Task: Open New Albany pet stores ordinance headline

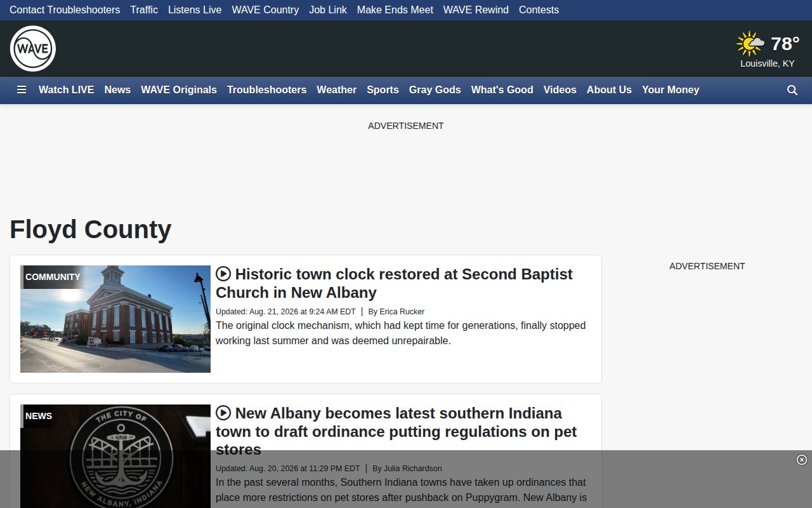Action: (396, 431)
